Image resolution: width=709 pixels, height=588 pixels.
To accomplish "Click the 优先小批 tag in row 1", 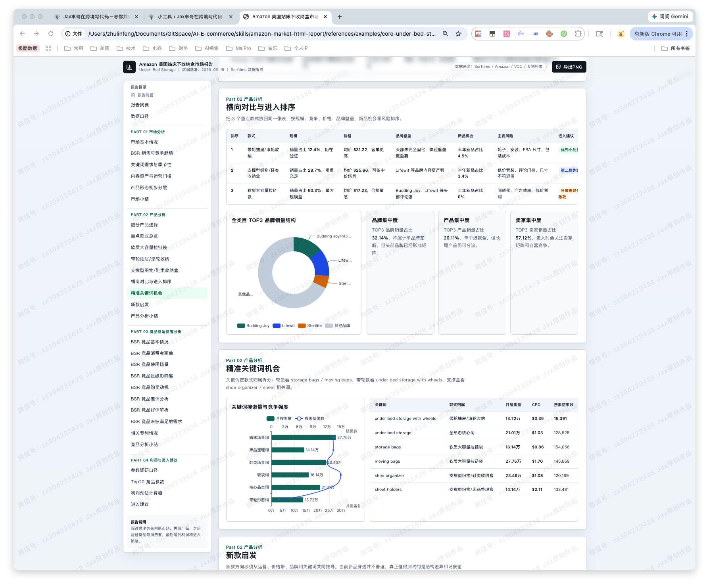I will pos(569,150).
